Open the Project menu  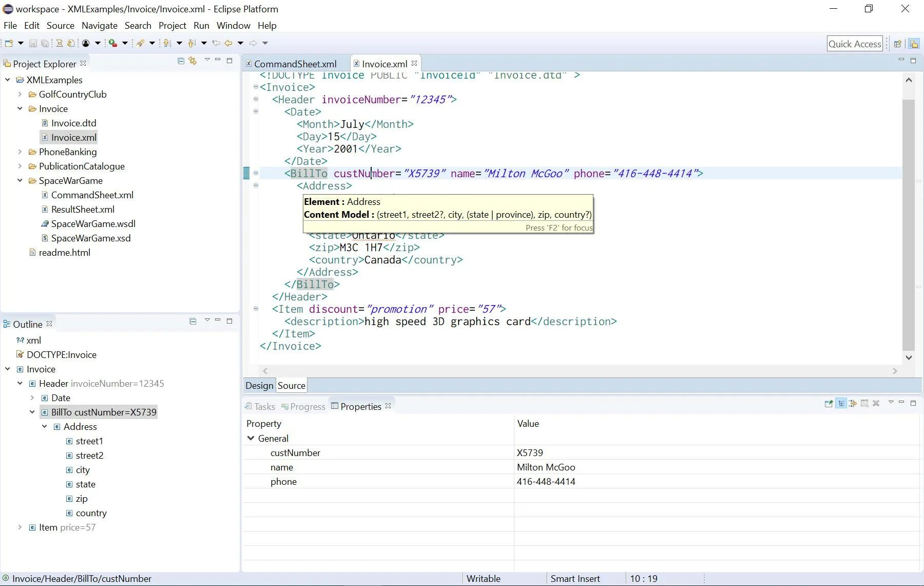point(172,25)
